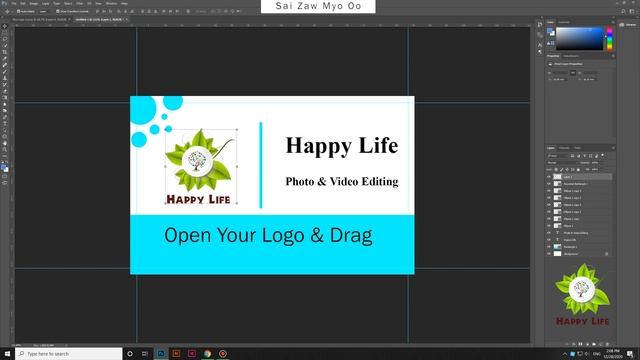Click lock transparent pixels icon in Layers
Viewport: 640px width, 360px height.
(556, 169)
